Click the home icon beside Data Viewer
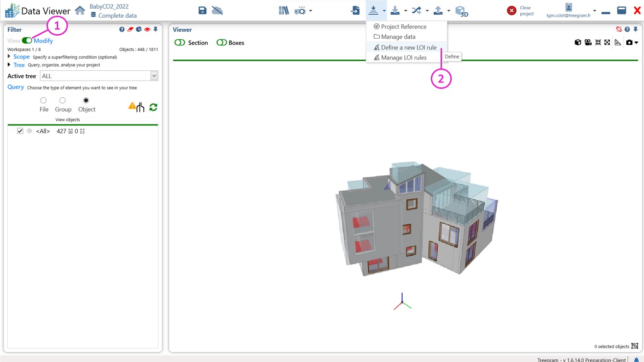This screenshot has height=362, width=644. 80,10
